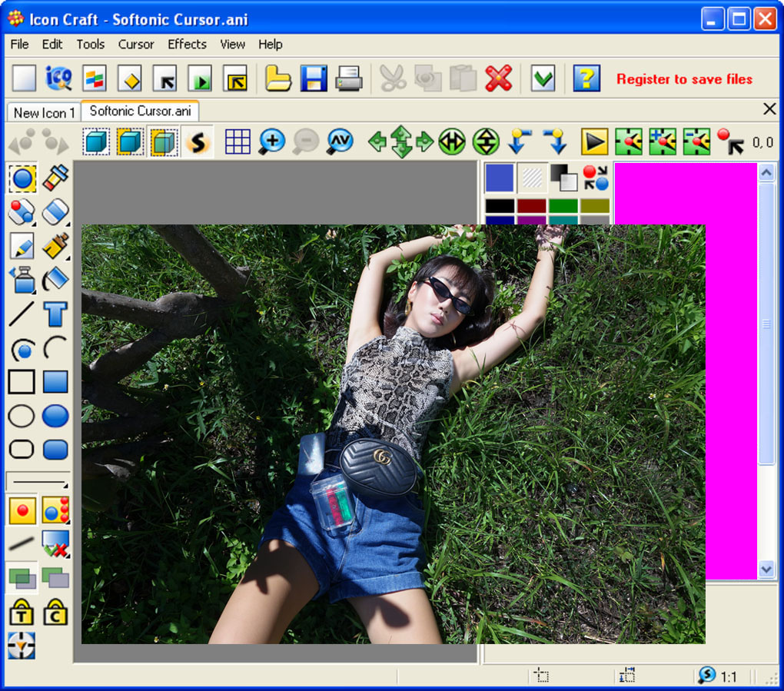
Task: Swap colors with red and blue dots icon
Action: click(596, 178)
